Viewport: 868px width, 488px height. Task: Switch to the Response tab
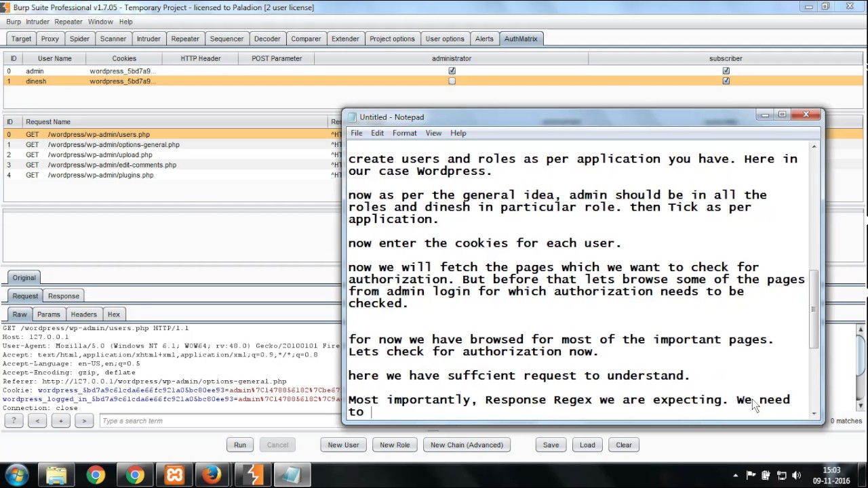64,296
